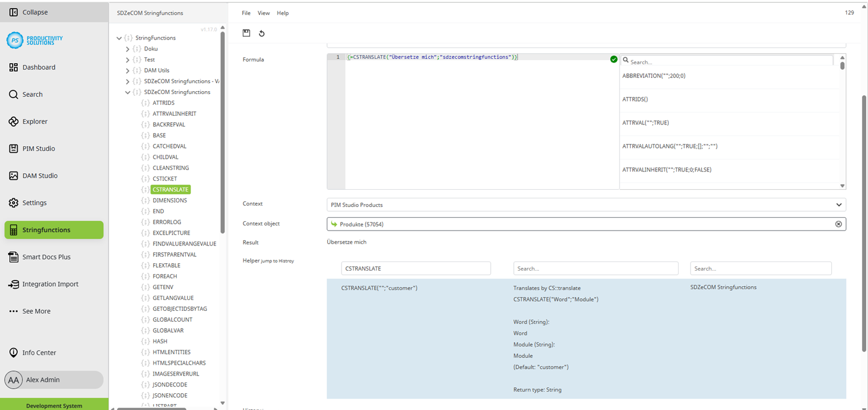Open the Help menu
The height and width of the screenshot is (410, 868).
pyautogui.click(x=282, y=13)
